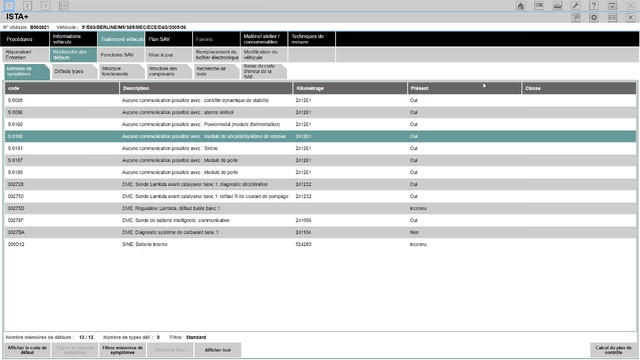Switch to Structure des composants tab

tap(169, 71)
